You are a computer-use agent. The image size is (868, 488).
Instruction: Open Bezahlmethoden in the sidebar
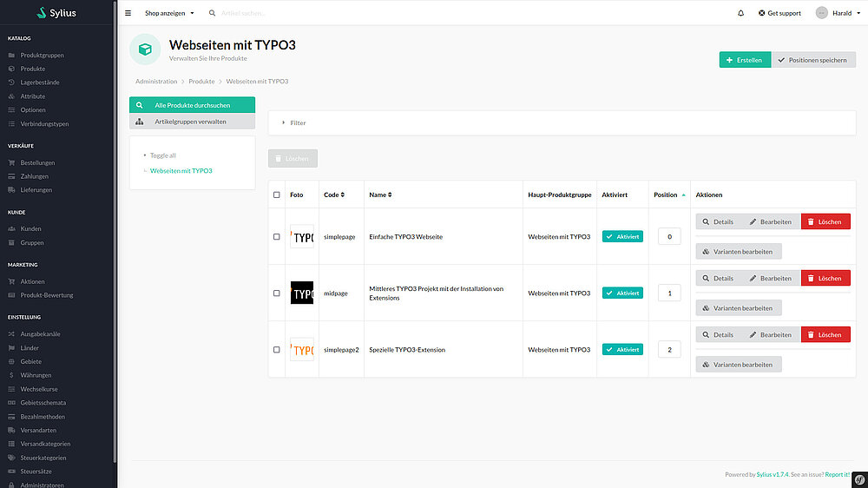point(43,417)
